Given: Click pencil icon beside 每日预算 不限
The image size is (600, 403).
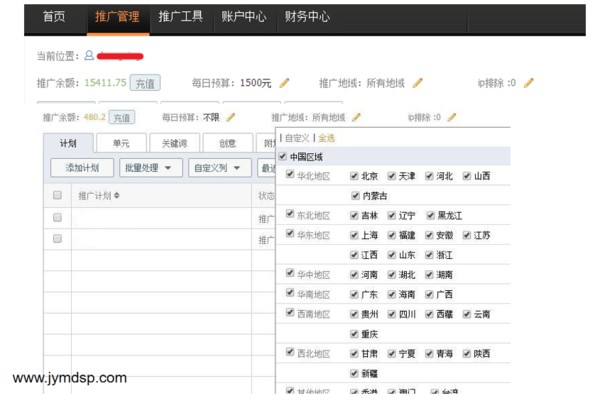Looking at the screenshot, I should (x=231, y=118).
